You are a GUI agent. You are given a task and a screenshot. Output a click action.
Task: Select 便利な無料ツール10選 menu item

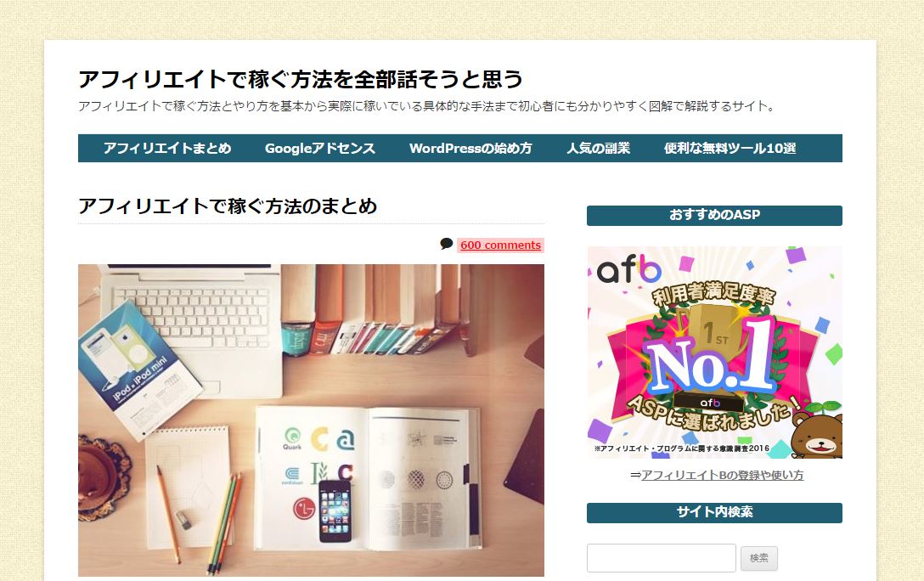730,149
